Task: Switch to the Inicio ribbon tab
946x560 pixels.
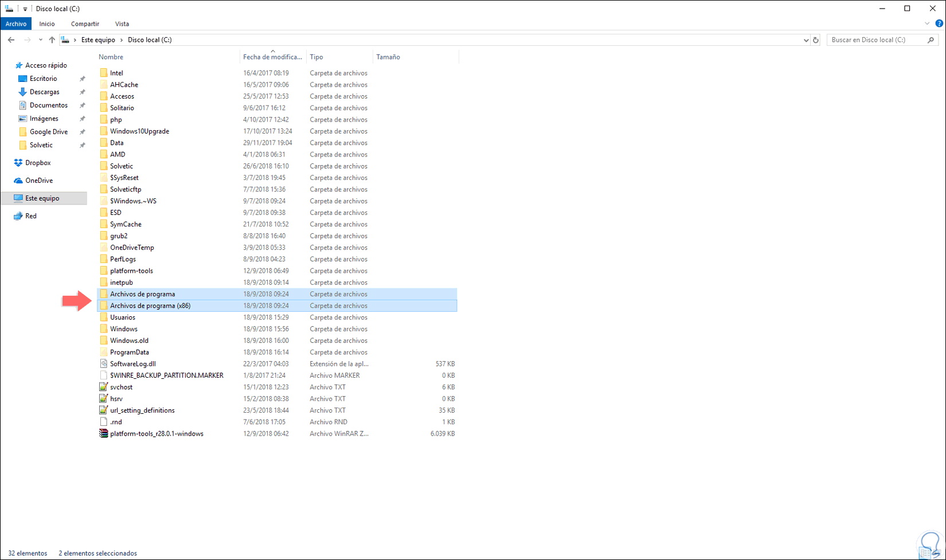Action: [47, 24]
